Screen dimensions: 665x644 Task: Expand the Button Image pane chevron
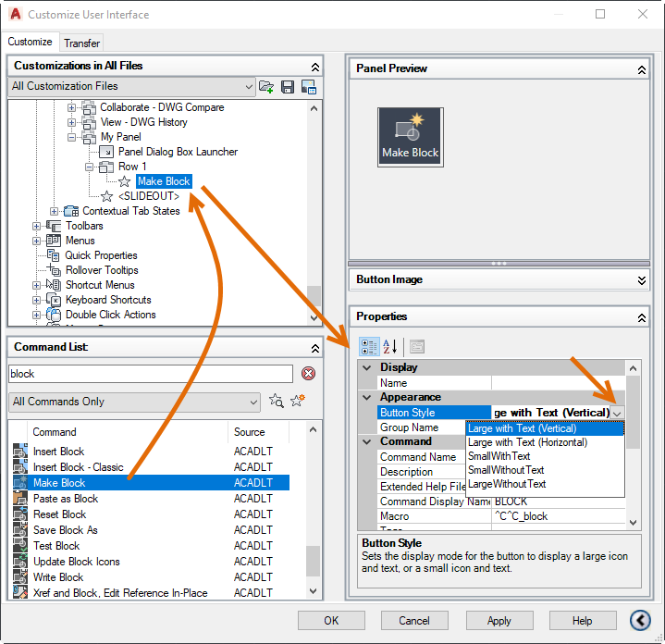click(x=642, y=280)
